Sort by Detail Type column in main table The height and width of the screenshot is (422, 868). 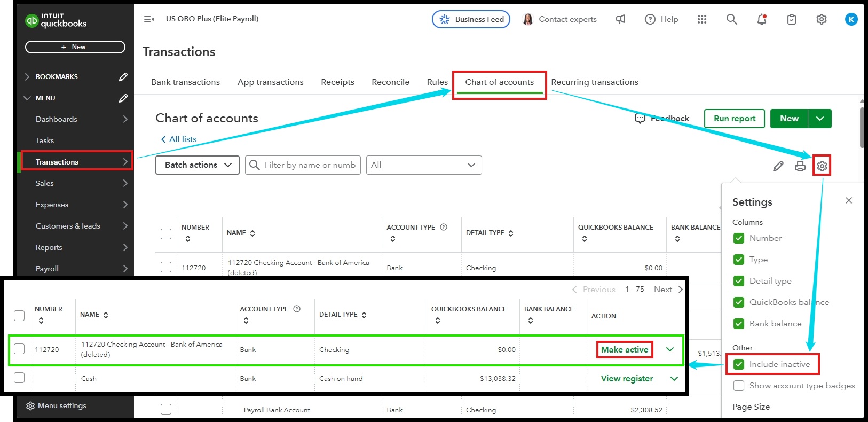tap(511, 233)
